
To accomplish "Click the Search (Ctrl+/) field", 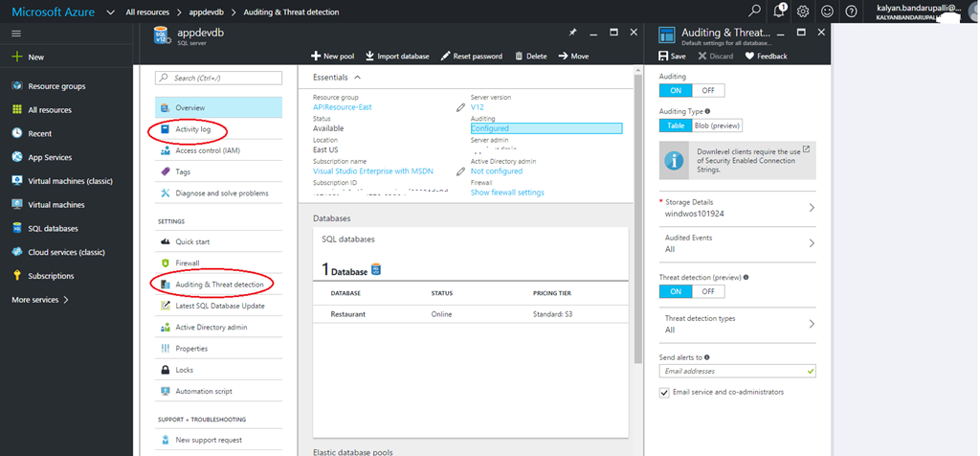I will [x=219, y=79].
